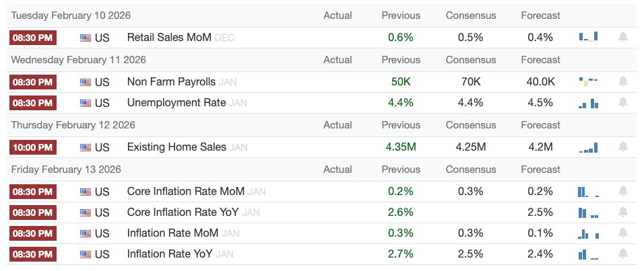Click the bell icon for Retail Sales MoM
This screenshot has width=644, height=271.
coord(622,37)
